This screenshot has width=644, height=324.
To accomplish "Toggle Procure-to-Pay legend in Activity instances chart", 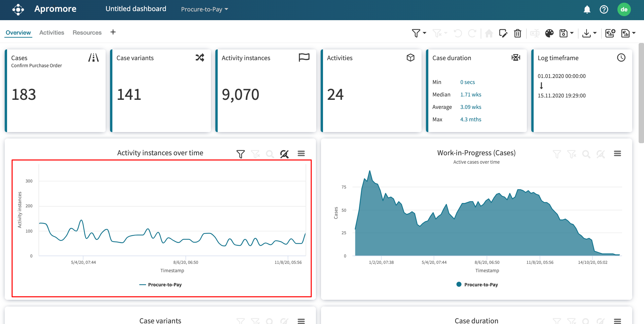I will click(161, 285).
